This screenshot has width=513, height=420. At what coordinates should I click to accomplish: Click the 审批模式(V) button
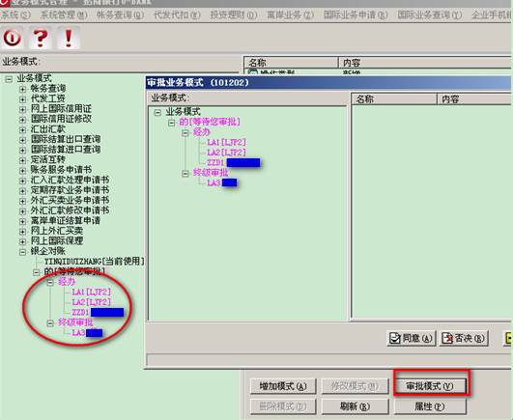[x=430, y=386]
